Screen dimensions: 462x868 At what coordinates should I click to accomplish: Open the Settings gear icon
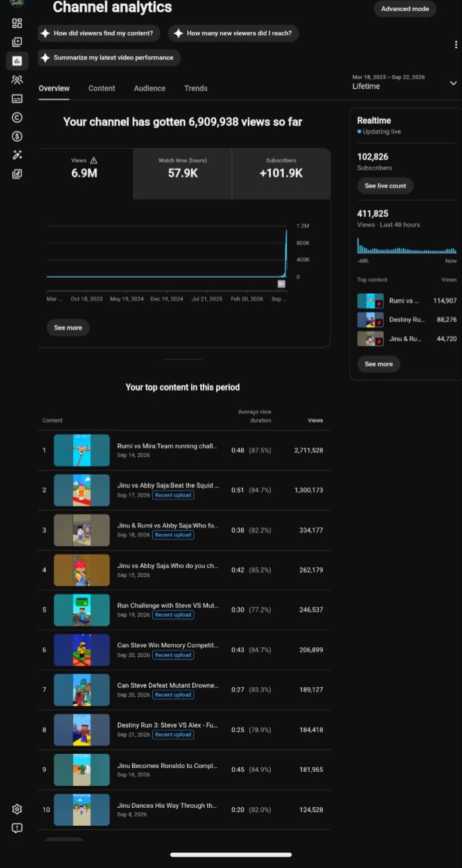(x=17, y=809)
